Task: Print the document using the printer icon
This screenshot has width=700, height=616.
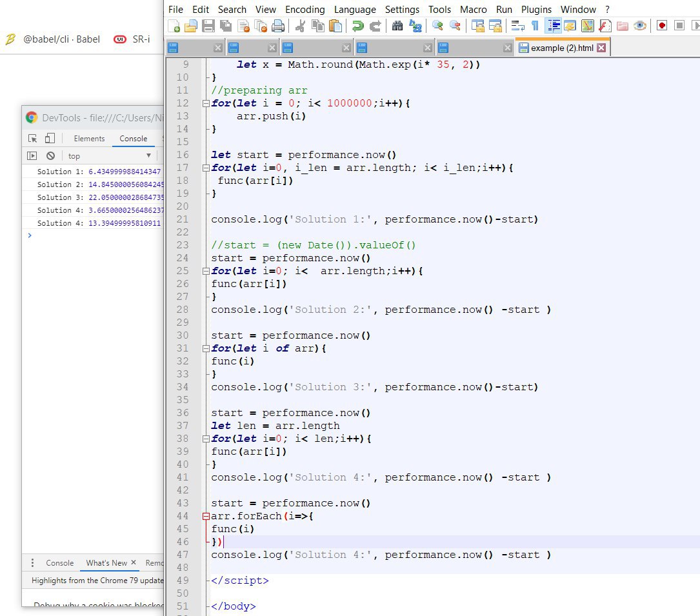Action: pyautogui.click(x=277, y=26)
